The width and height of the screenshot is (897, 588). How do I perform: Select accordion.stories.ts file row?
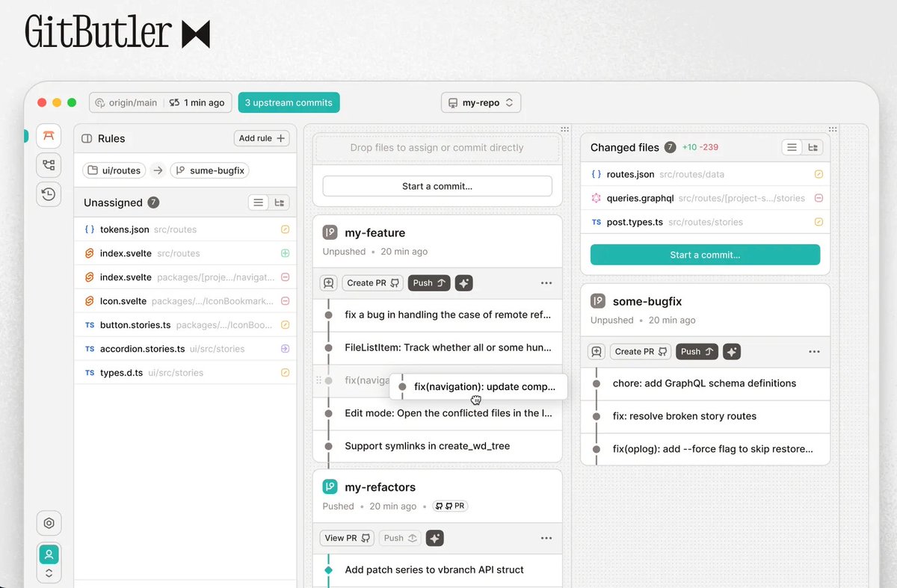[185, 349]
